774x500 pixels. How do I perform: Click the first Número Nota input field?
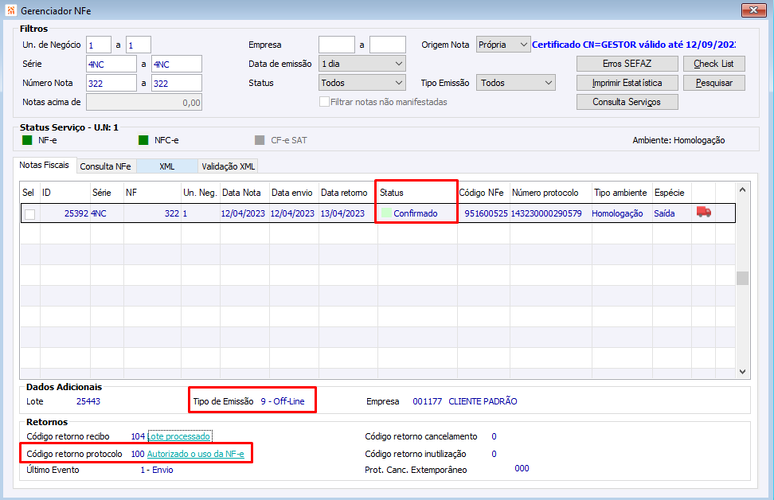click(111, 83)
